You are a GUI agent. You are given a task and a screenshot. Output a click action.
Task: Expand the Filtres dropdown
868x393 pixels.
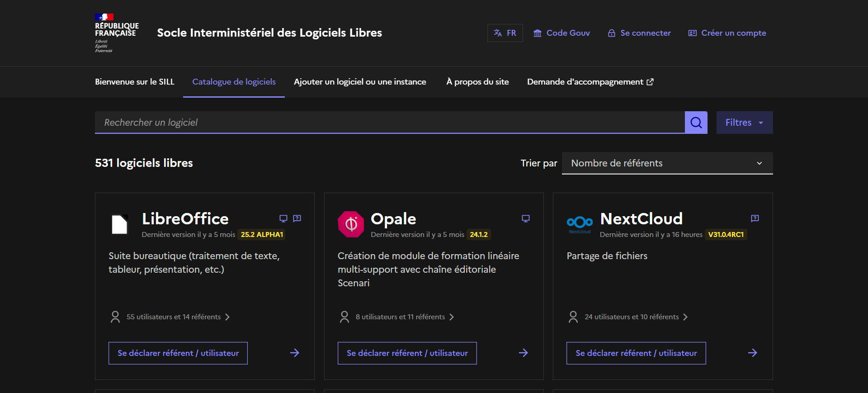[x=745, y=123]
